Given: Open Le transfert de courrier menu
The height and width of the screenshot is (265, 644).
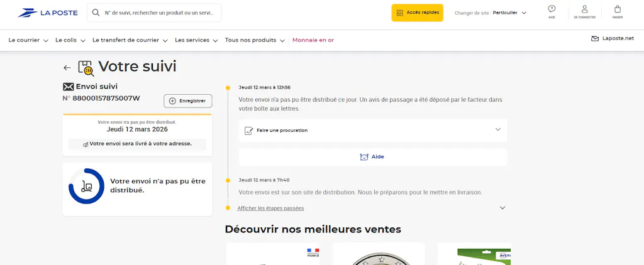Looking at the screenshot, I should [130, 40].
